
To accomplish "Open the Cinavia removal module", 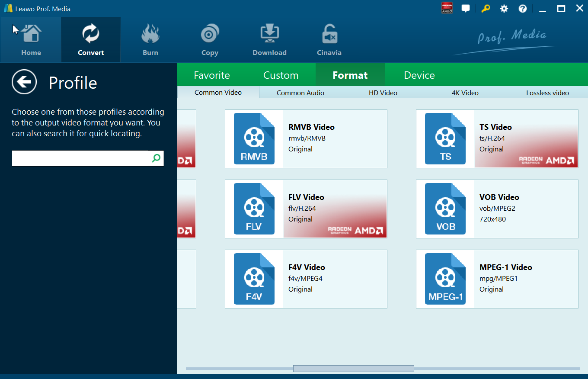I will [329, 40].
